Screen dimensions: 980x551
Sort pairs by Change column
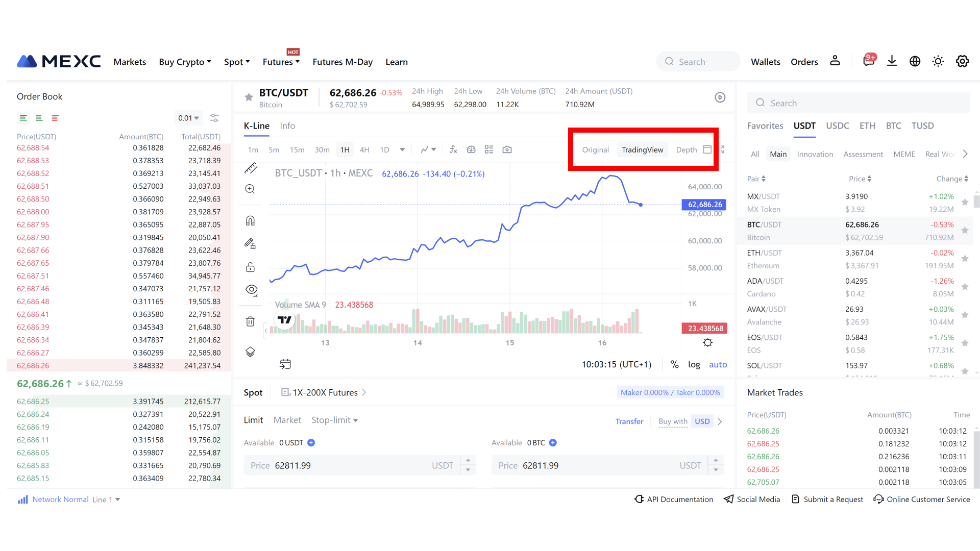[952, 179]
